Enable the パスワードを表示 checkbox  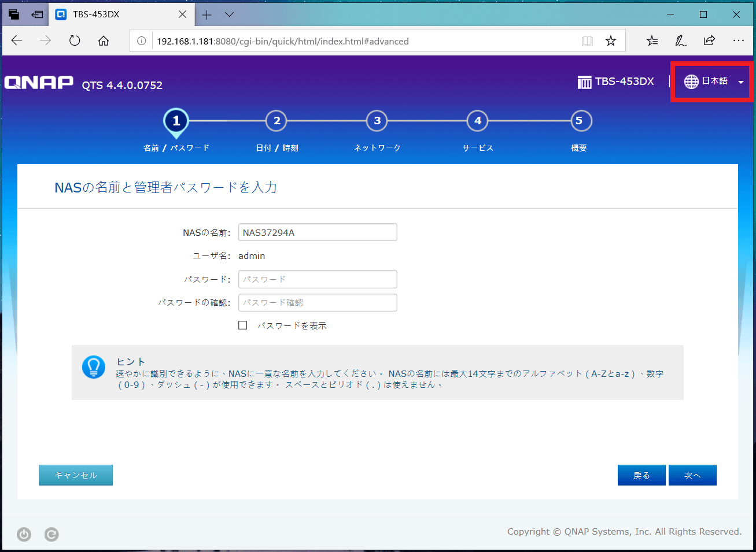click(x=243, y=325)
